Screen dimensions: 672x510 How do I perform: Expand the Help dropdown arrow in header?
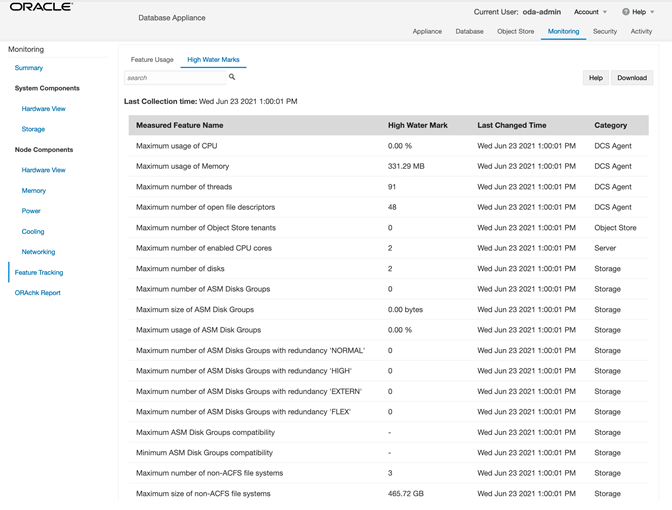(x=652, y=12)
